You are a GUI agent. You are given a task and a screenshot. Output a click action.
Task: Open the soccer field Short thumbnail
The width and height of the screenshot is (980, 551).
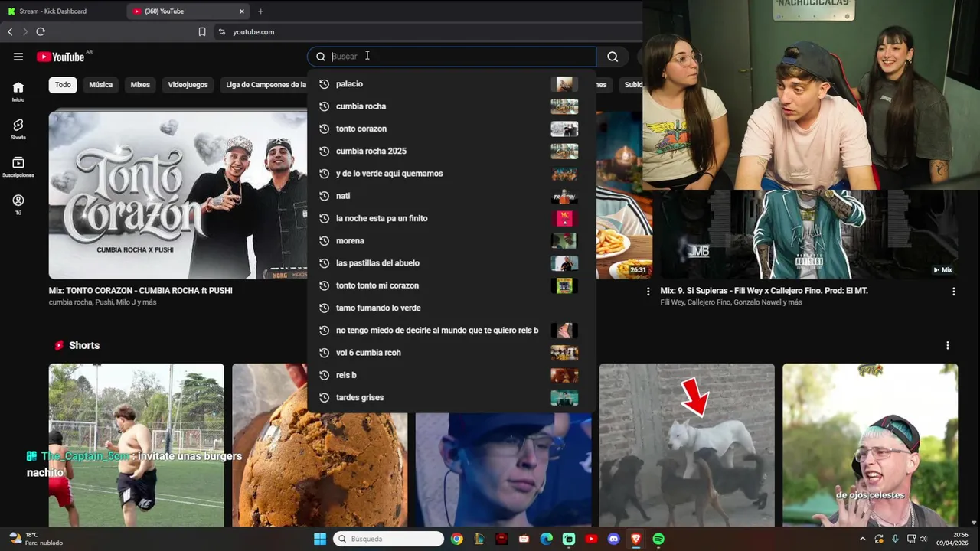(x=136, y=445)
